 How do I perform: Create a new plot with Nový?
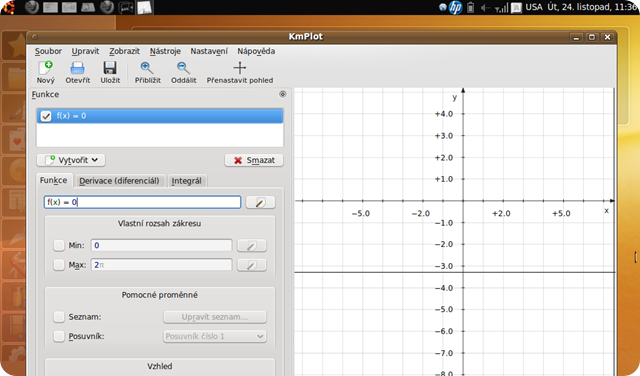click(x=45, y=72)
